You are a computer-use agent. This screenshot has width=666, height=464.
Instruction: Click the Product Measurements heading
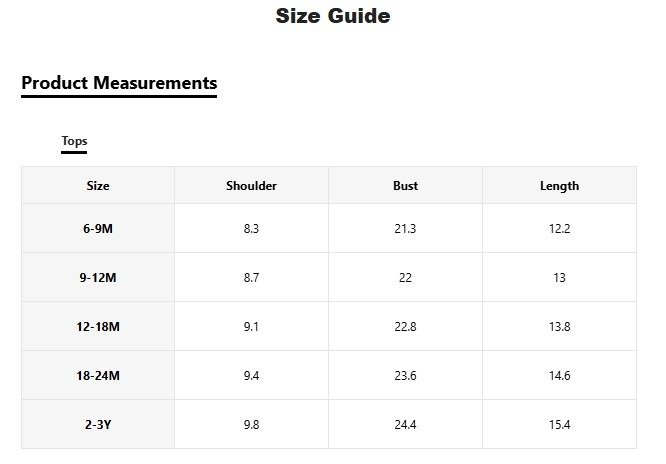coord(119,83)
